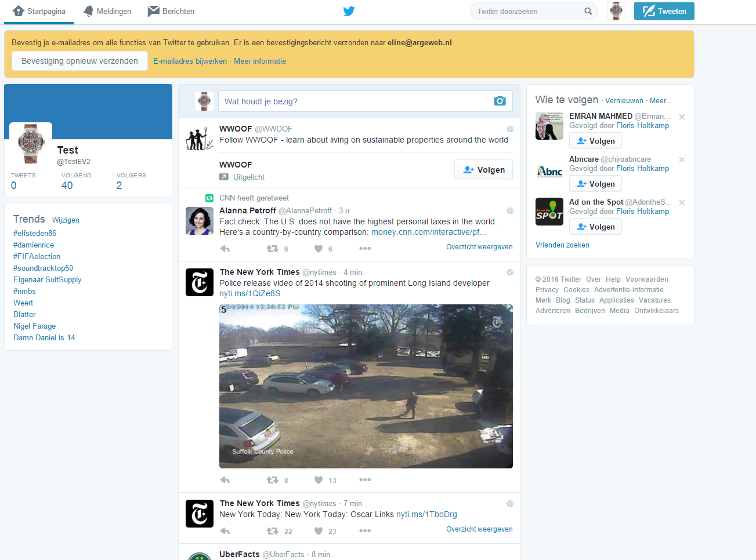Viewport: 756px width, 560px height.
Task: Follow WWOOF with the Volgen button
Action: click(483, 170)
